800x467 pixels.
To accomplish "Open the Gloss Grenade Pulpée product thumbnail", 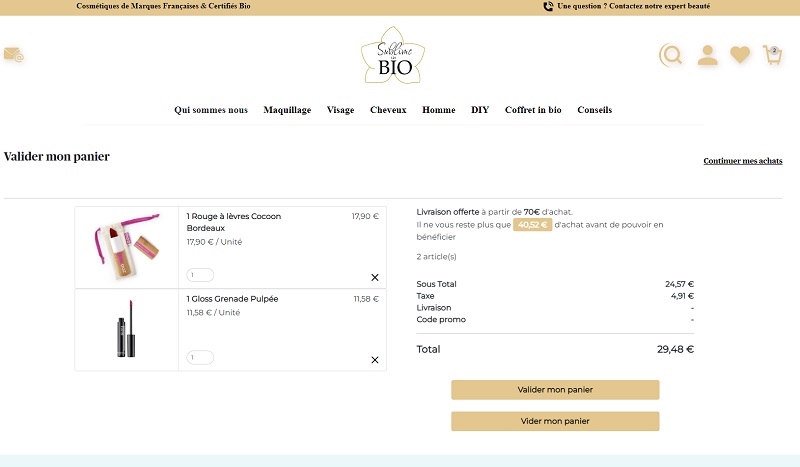I will pos(127,330).
